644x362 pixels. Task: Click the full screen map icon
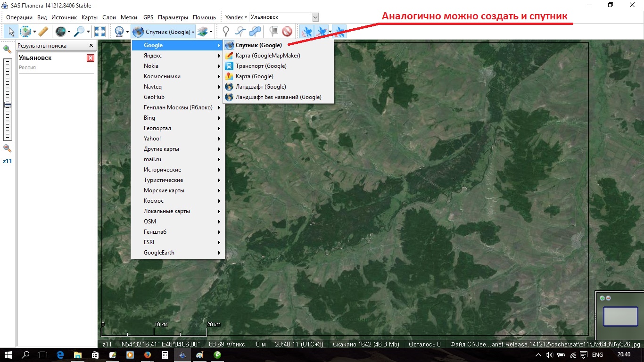[100, 32]
